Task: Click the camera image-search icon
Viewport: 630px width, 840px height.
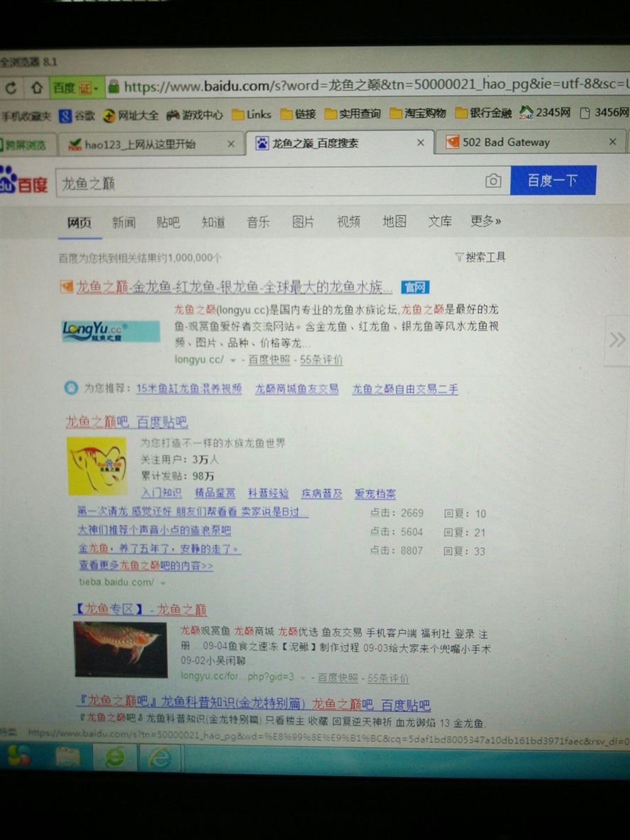Action: (493, 181)
